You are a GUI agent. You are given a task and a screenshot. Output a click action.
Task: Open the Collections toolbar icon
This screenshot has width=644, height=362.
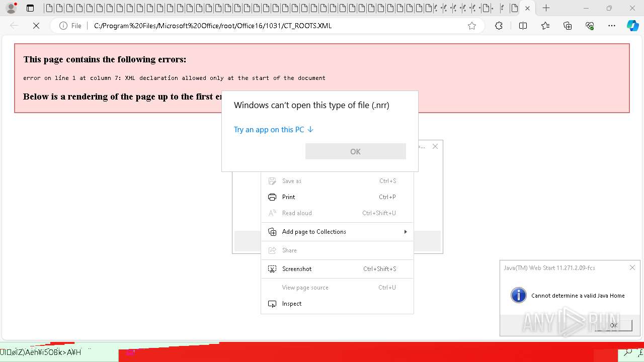(x=568, y=26)
